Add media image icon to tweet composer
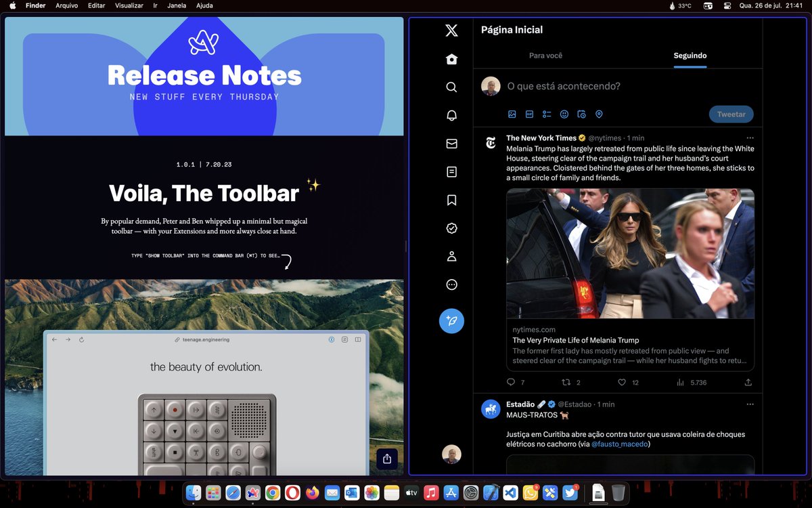Screen dimensions: 812x508 pyautogui.click(x=512, y=114)
